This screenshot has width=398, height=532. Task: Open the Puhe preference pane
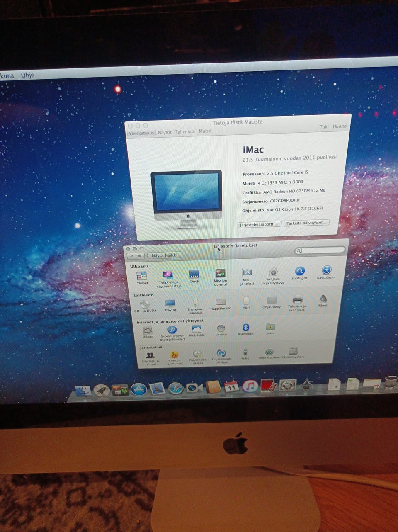[x=245, y=354]
